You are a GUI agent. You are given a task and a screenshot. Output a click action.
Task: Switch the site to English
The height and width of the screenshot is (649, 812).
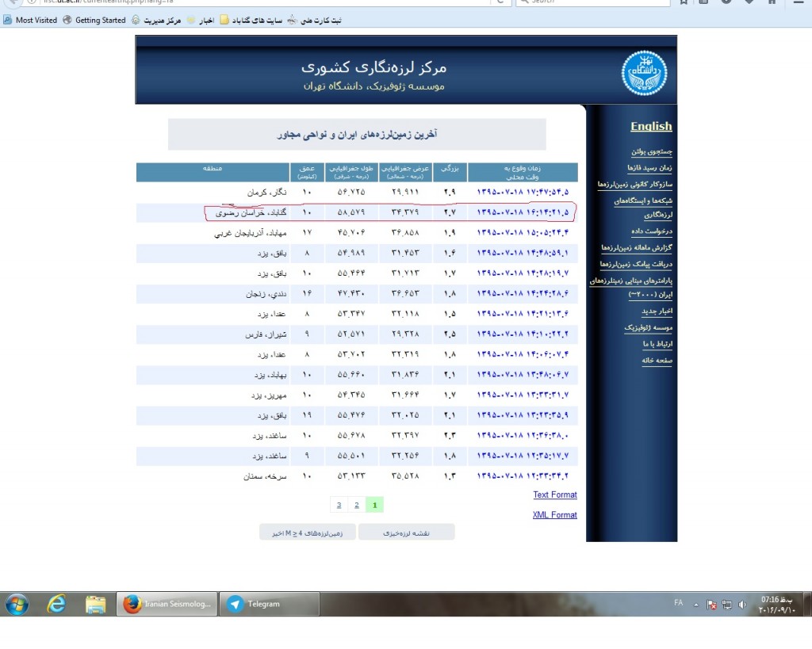point(651,126)
